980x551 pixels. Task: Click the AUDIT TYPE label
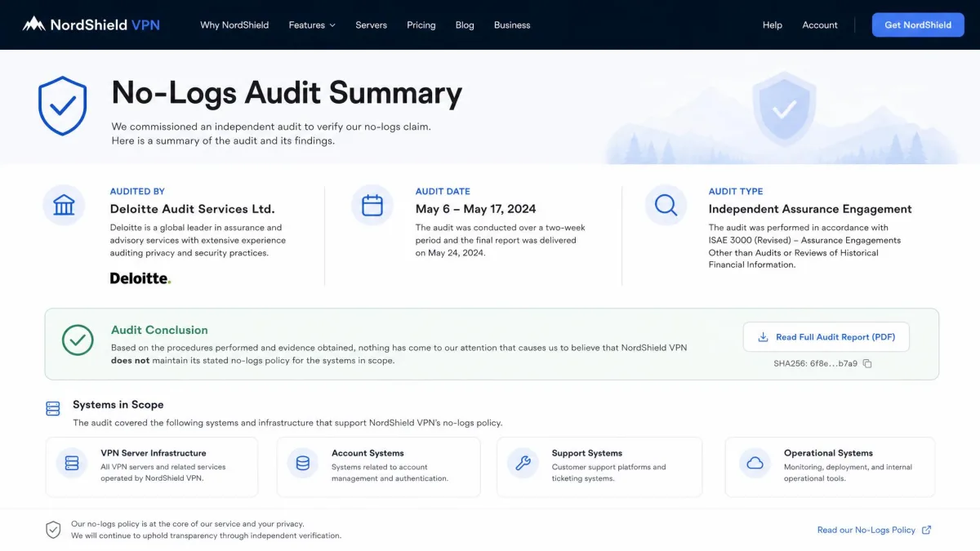tap(736, 191)
